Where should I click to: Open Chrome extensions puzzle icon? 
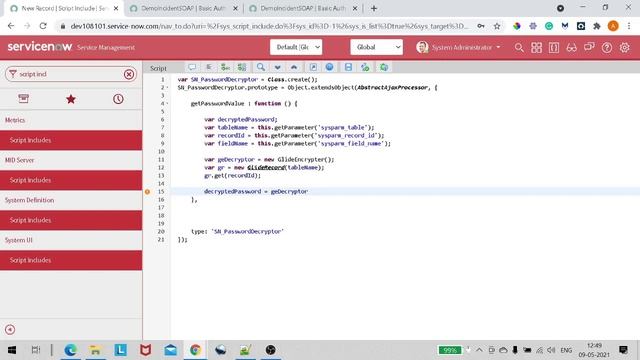tap(597, 26)
